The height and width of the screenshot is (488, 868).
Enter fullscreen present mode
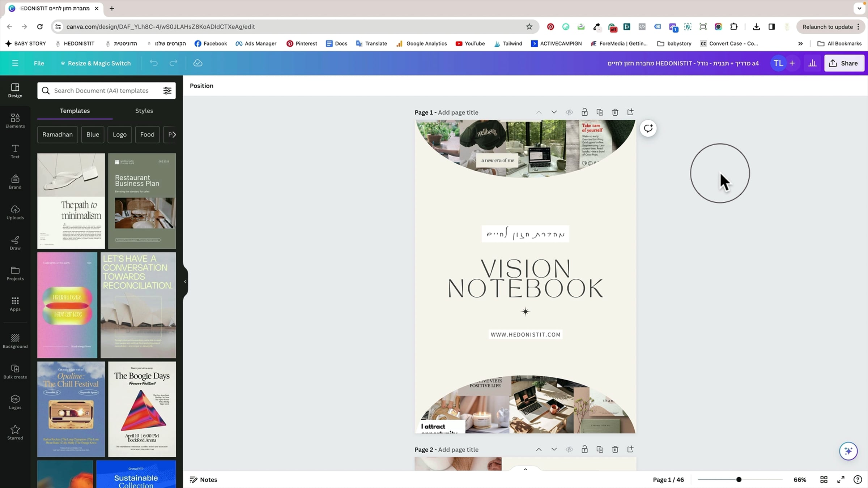[x=841, y=480]
